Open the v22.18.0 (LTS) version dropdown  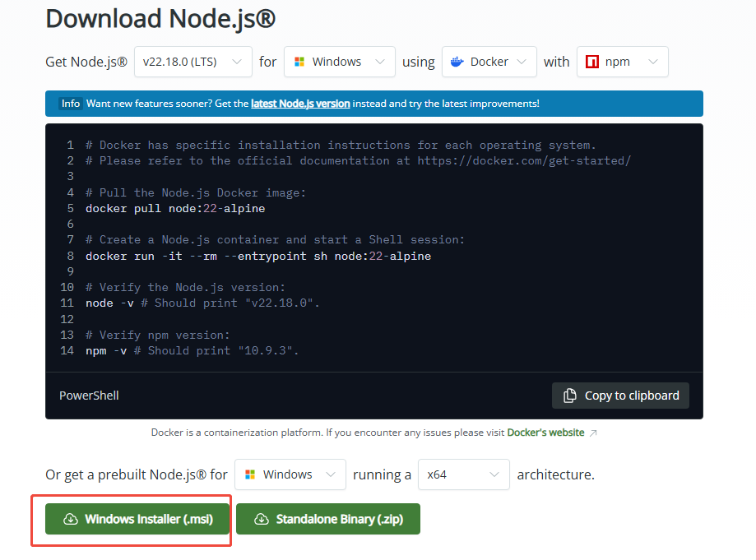(192, 62)
